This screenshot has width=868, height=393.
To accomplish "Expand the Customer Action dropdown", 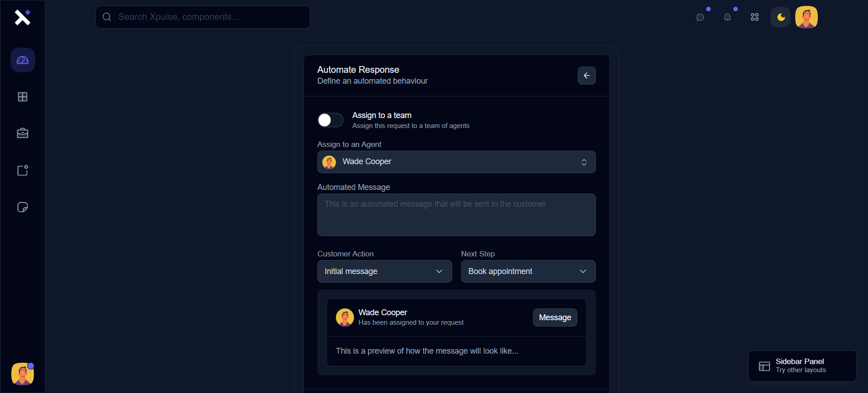I will [x=384, y=271].
